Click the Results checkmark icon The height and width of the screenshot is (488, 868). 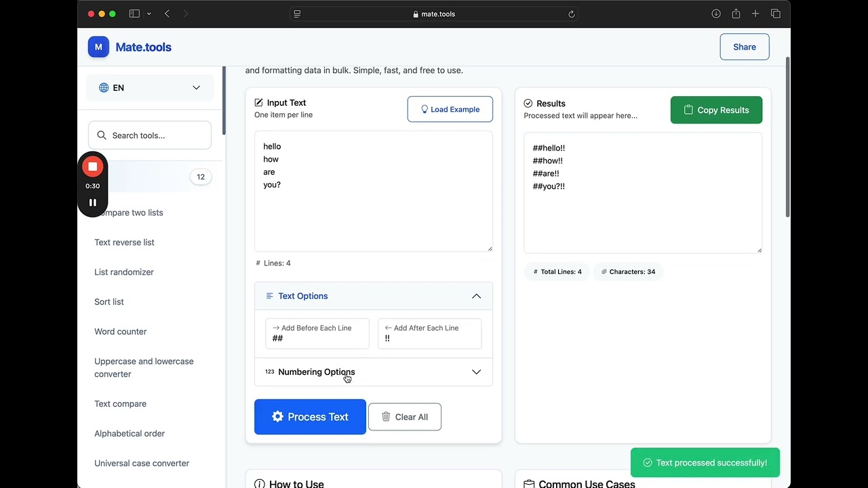[x=528, y=104]
